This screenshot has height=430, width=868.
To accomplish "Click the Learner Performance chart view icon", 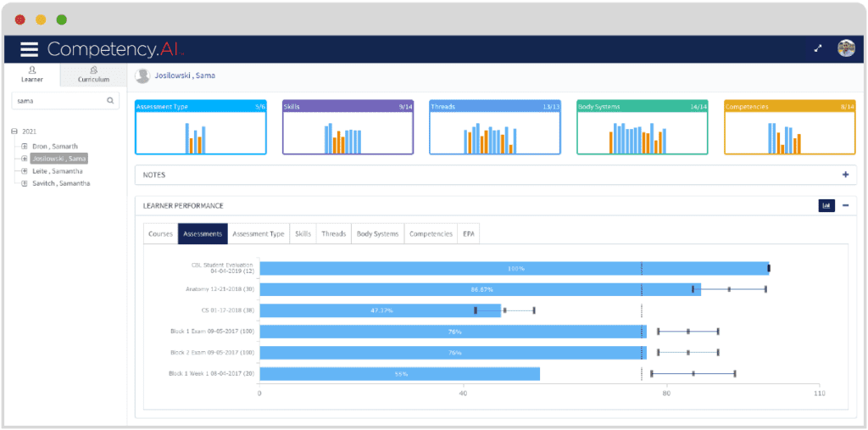I will (x=826, y=205).
